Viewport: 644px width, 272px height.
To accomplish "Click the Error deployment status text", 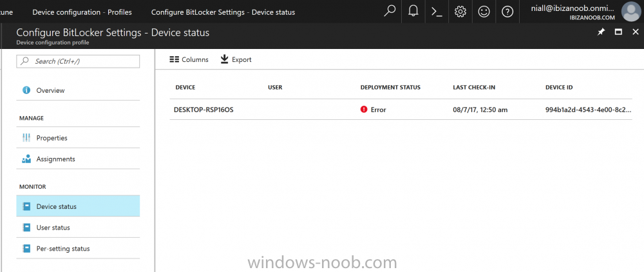I will [x=378, y=110].
